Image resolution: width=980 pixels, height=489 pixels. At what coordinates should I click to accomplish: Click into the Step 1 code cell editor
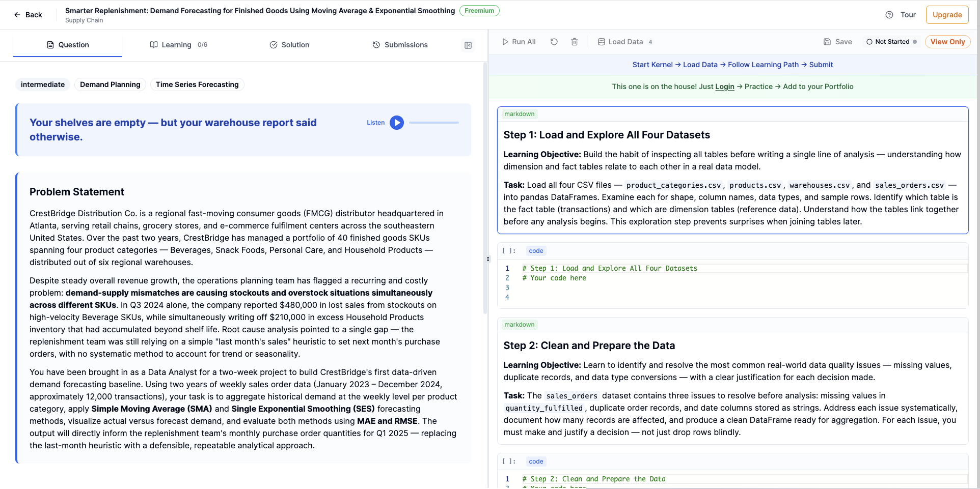[744, 283]
